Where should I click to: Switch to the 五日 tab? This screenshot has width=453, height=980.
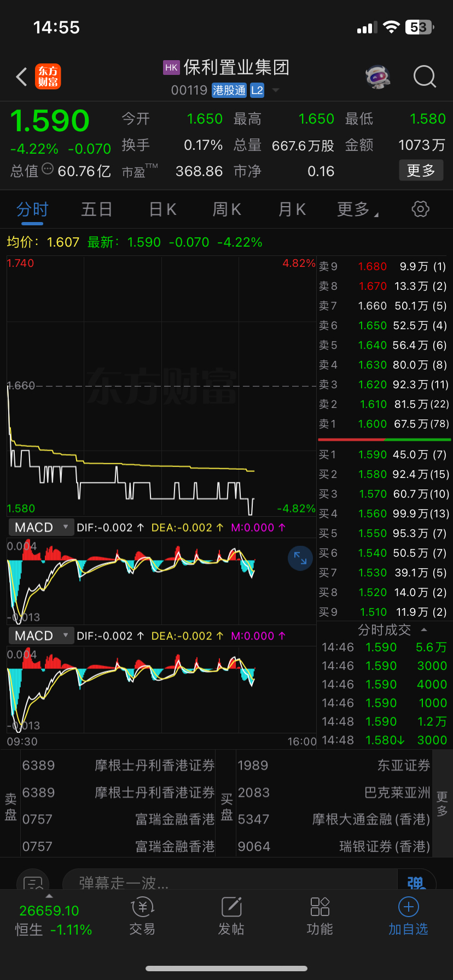pyautogui.click(x=97, y=209)
